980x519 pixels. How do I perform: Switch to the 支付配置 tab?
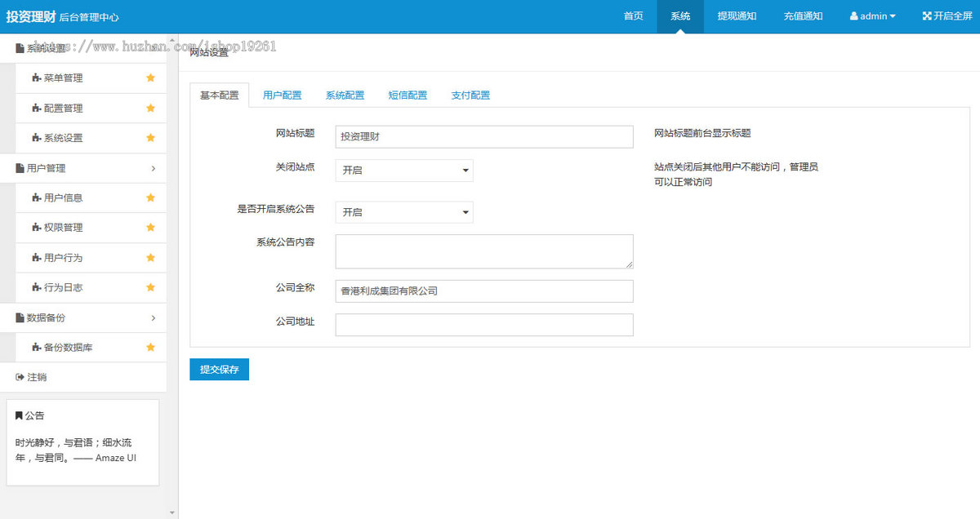[x=471, y=95]
